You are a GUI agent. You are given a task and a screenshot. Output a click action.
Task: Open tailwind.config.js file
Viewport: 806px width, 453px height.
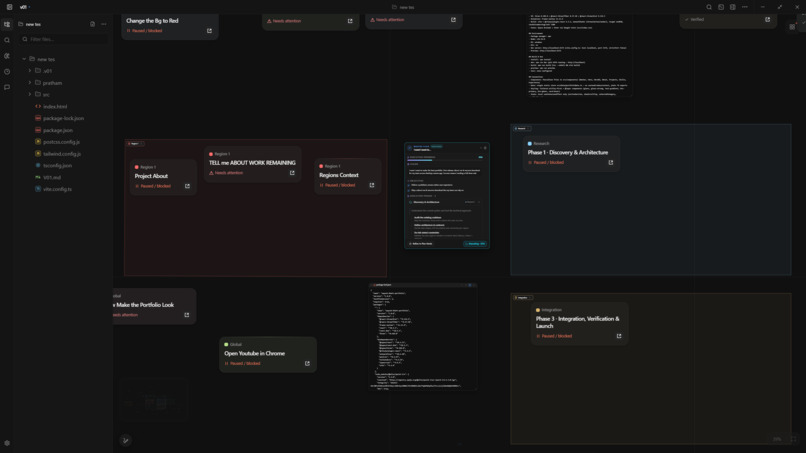point(62,154)
